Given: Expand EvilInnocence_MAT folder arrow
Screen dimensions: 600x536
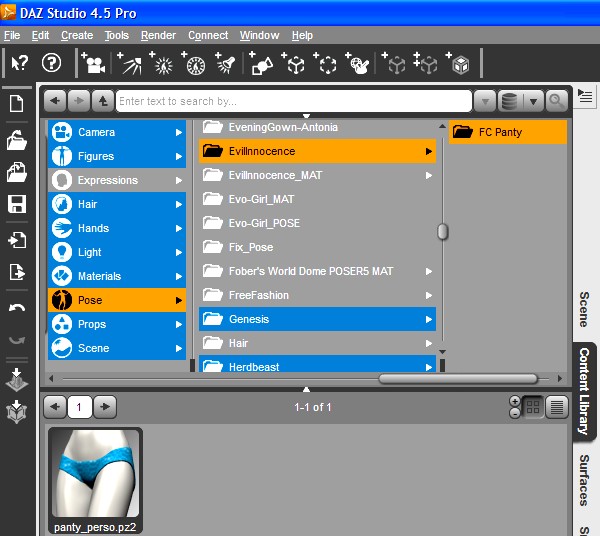Looking at the screenshot, I should [x=429, y=176].
